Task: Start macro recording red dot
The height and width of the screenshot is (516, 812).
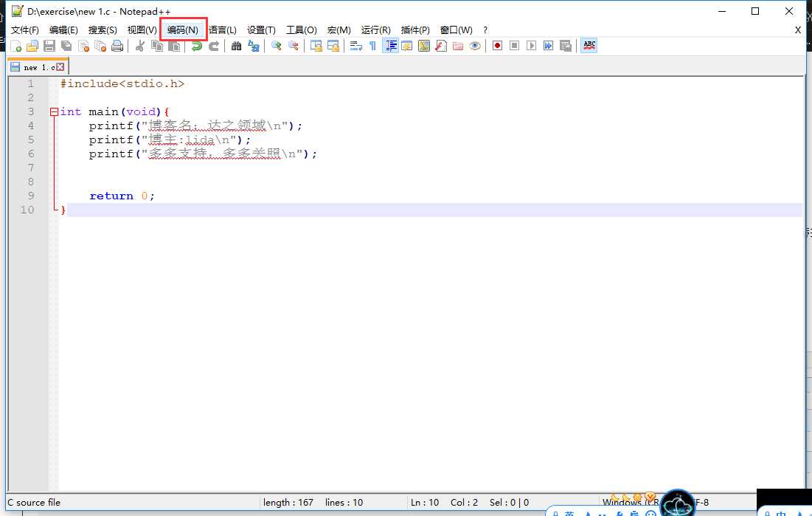Action: [497, 47]
